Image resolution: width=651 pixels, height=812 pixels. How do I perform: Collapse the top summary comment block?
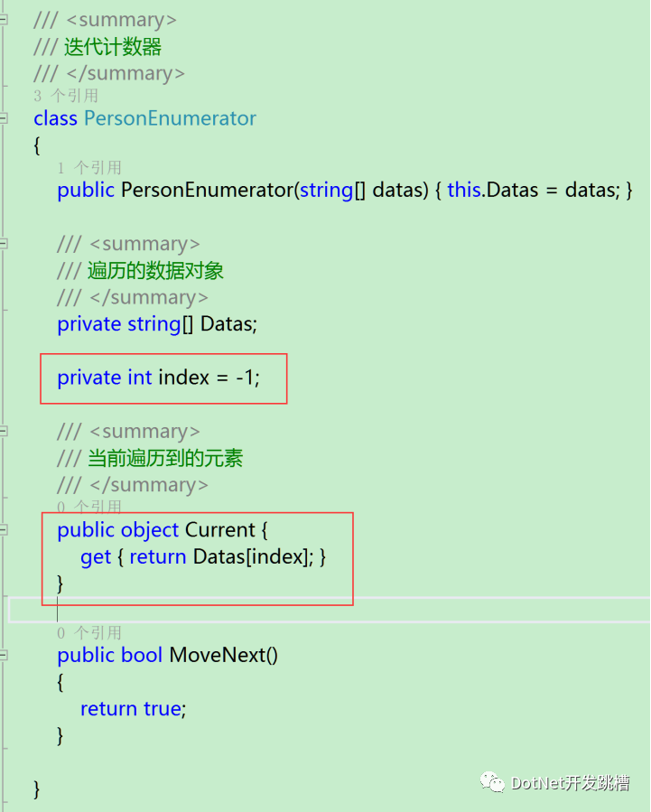[x=3, y=20]
